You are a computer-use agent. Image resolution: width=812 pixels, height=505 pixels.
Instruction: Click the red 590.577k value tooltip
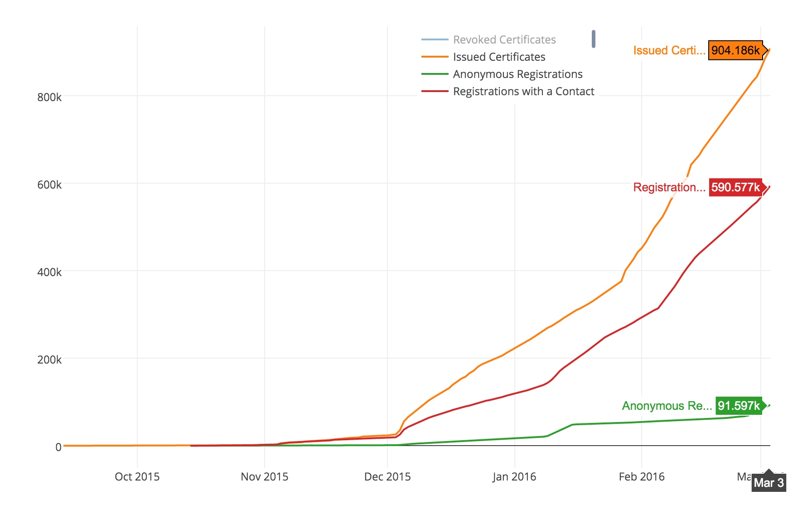tap(735, 187)
